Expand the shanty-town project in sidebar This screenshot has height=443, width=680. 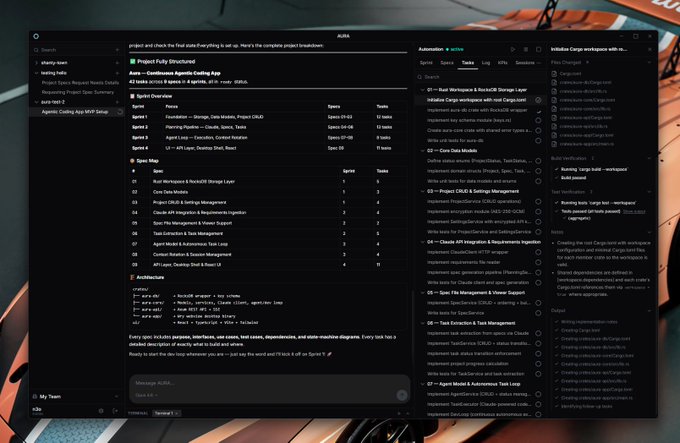pos(35,62)
